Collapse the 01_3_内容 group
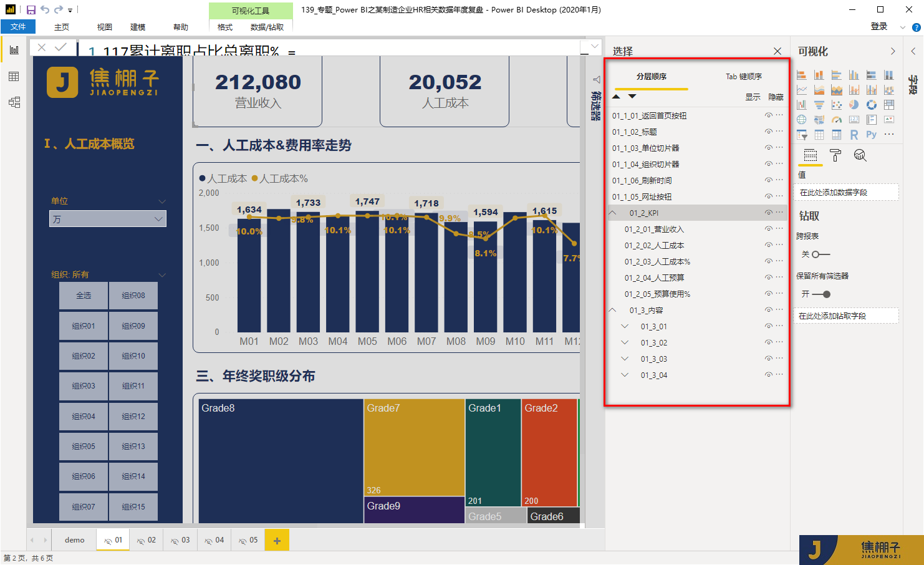 pyautogui.click(x=613, y=310)
